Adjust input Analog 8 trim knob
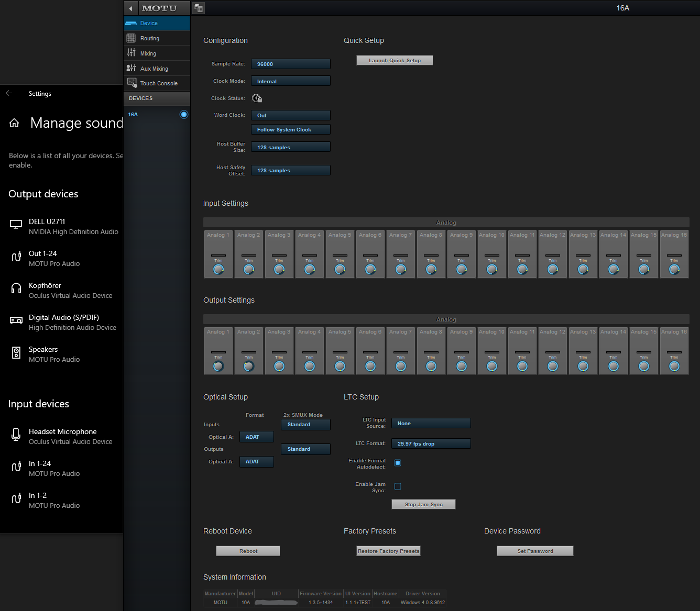The width and height of the screenshot is (700, 611). (431, 269)
